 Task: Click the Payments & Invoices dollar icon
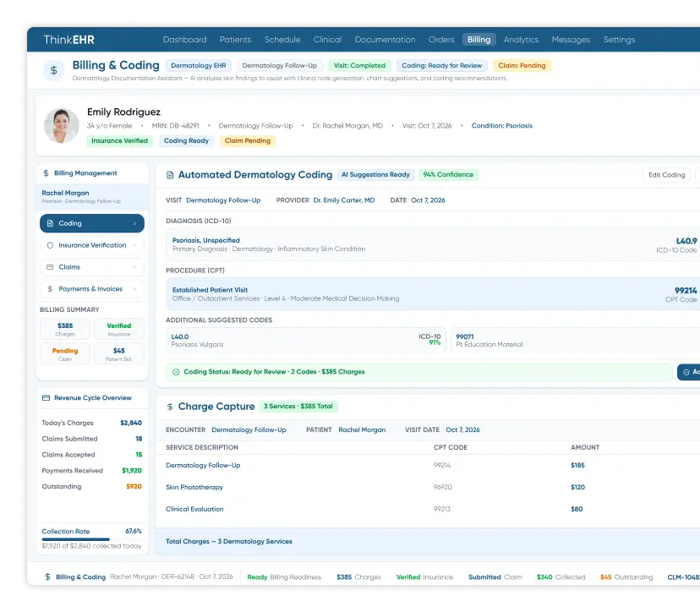[x=50, y=289]
